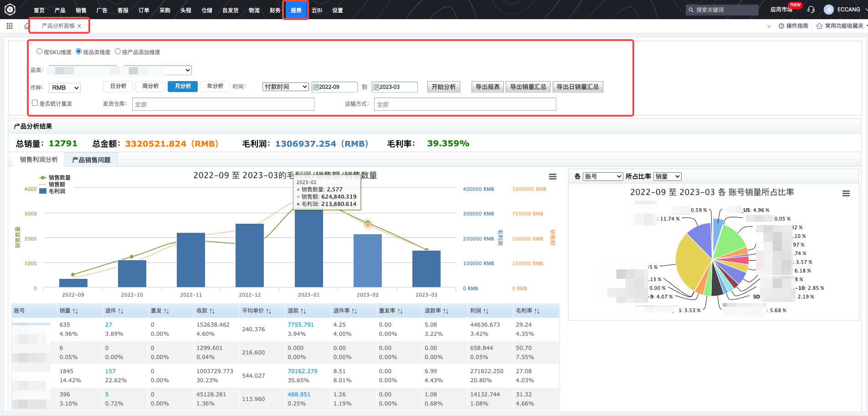Screen dimensions: 868x416
Task: Open the 财务 menu in top navigation
Action: click(x=275, y=10)
